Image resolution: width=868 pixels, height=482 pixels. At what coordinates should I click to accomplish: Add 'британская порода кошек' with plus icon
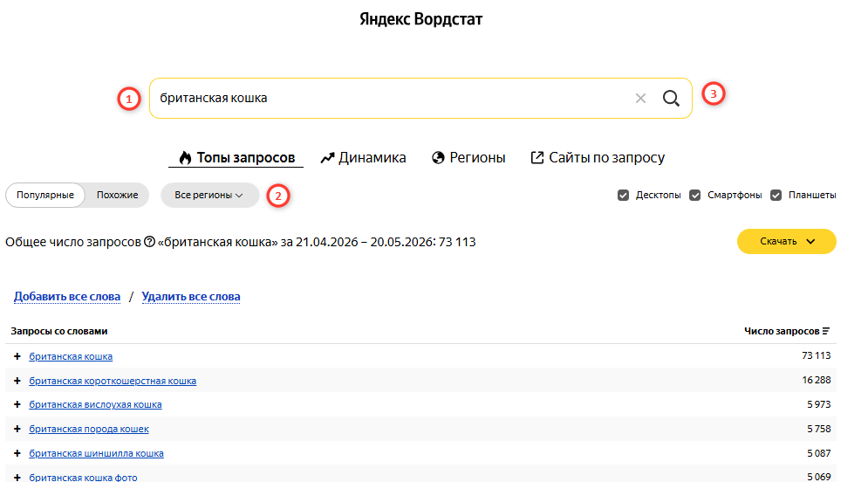point(17,429)
